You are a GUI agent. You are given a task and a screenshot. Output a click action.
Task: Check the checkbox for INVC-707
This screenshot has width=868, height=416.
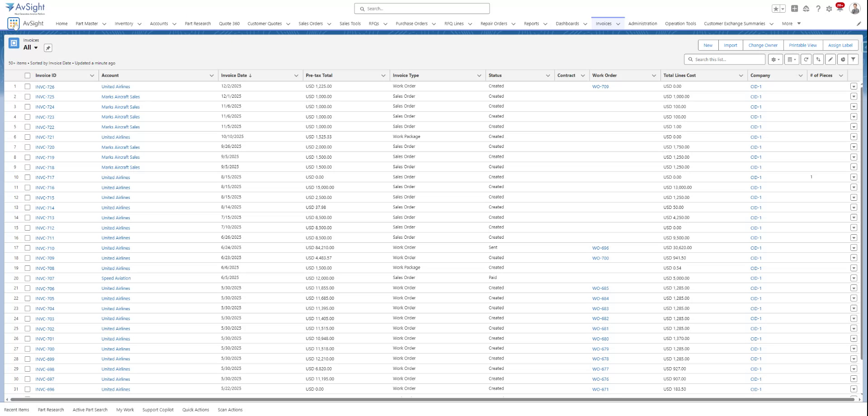pyautogui.click(x=28, y=278)
